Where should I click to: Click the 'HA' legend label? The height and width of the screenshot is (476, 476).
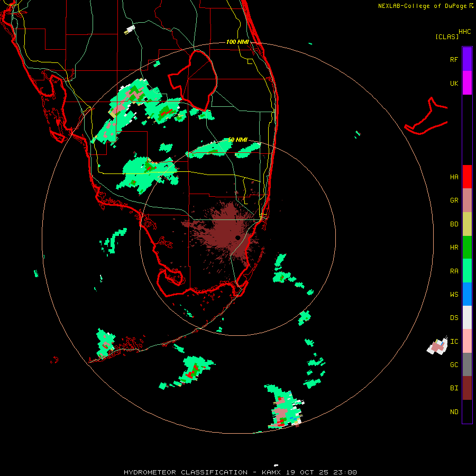point(454,177)
